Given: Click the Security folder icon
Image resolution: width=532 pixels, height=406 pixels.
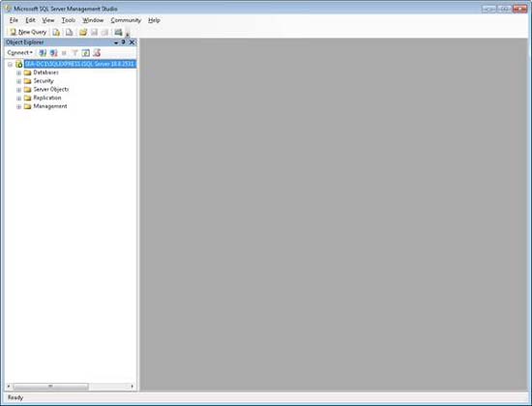Looking at the screenshot, I should (x=27, y=81).
